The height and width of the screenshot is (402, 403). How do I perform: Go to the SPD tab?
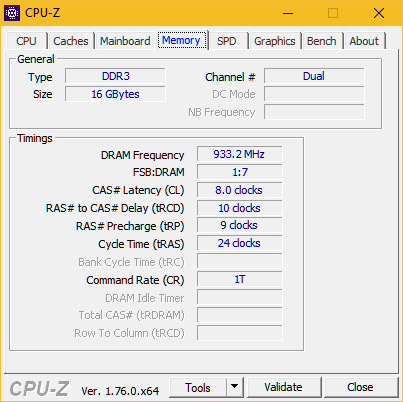227,41
